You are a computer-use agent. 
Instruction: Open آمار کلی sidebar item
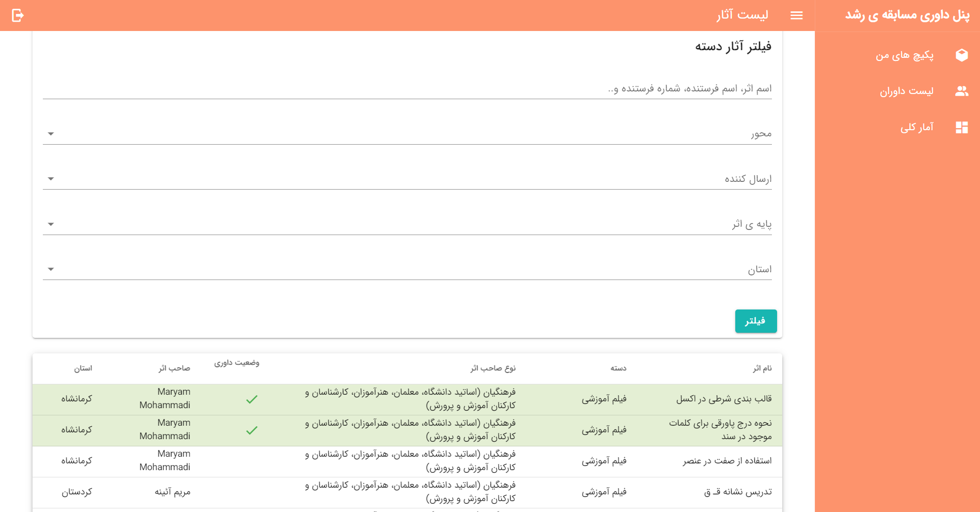pos(916,128)
